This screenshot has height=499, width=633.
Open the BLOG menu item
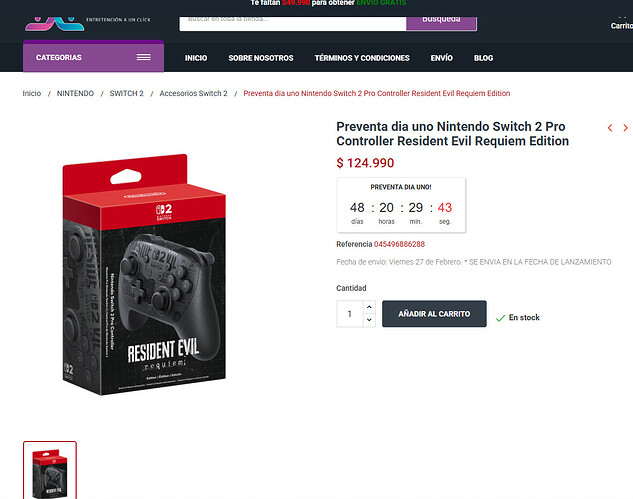484,58
